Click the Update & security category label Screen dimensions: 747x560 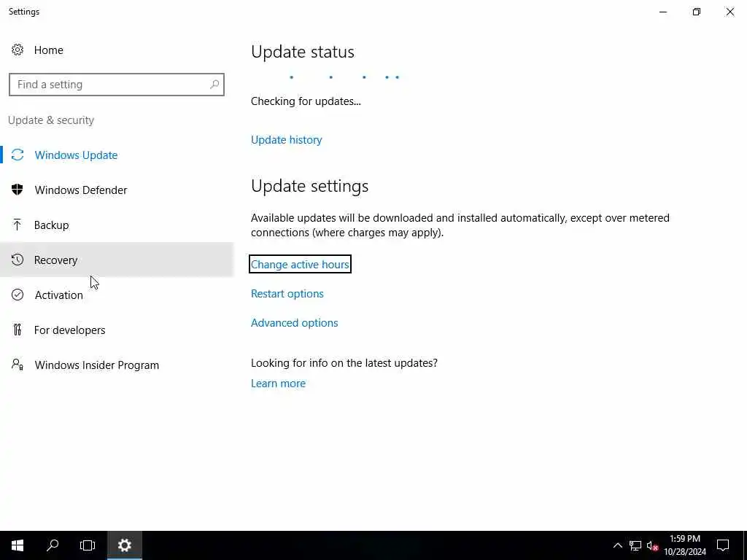(51, 120)
